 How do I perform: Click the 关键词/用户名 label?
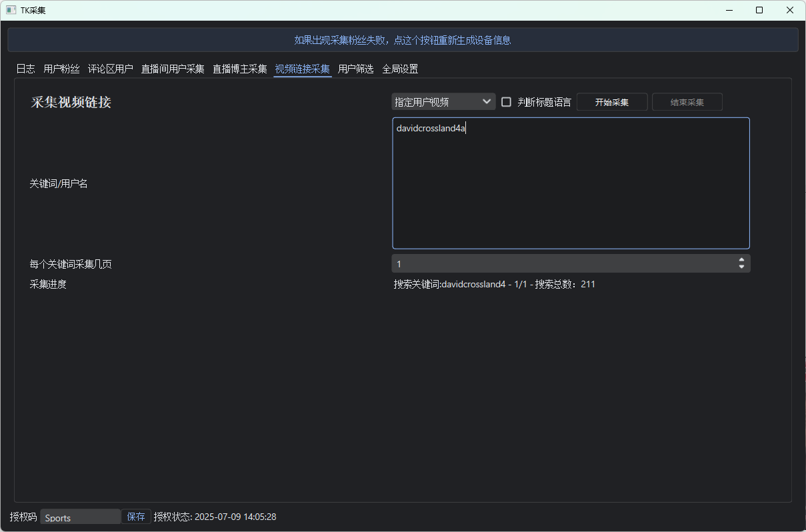[59, 183]
